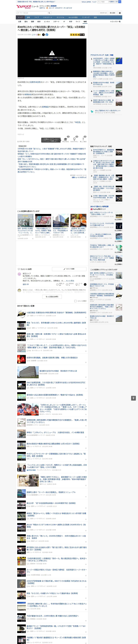Screen dimensions: 138x644
Task: Open 佐賀市の男性職員 drunk cycling article
Action: pyautogui.click(x=52, y=358)
